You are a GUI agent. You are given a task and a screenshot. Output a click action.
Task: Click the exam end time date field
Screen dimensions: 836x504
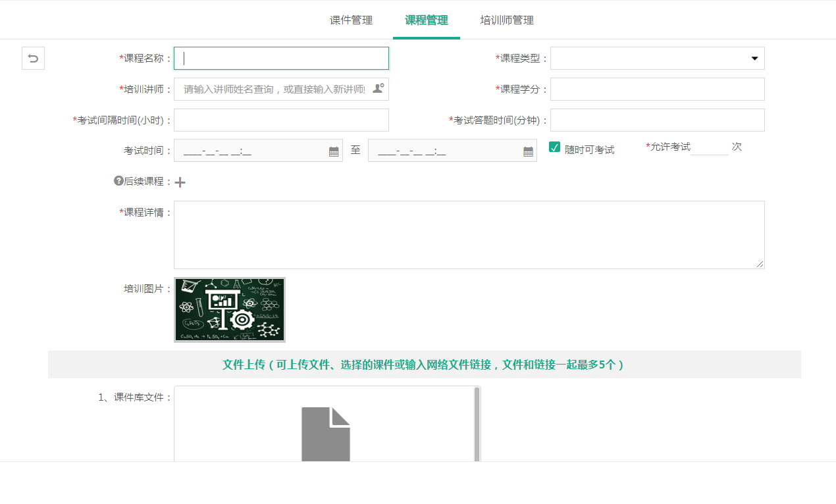click(x=452, y=151)
